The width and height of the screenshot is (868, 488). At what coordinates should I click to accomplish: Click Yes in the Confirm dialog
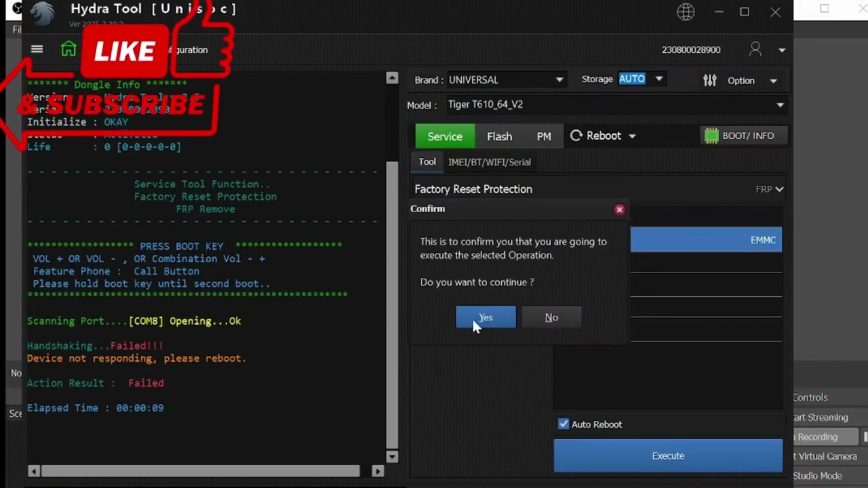(486, 317)
